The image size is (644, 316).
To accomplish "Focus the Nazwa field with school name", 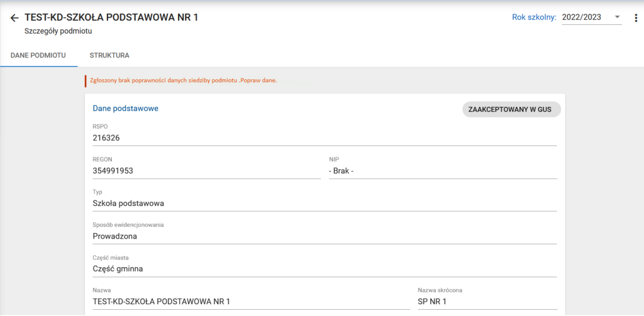I will coord(250,302).
